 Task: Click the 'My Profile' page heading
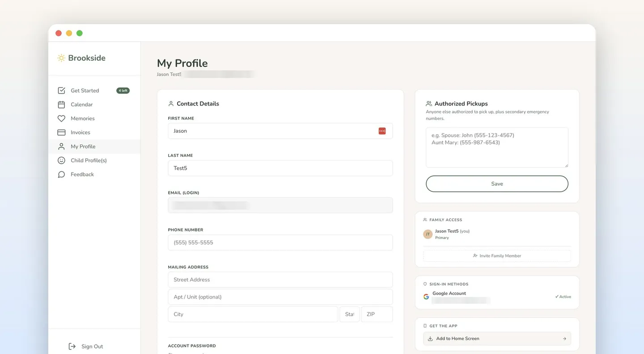tap(182, 63)
